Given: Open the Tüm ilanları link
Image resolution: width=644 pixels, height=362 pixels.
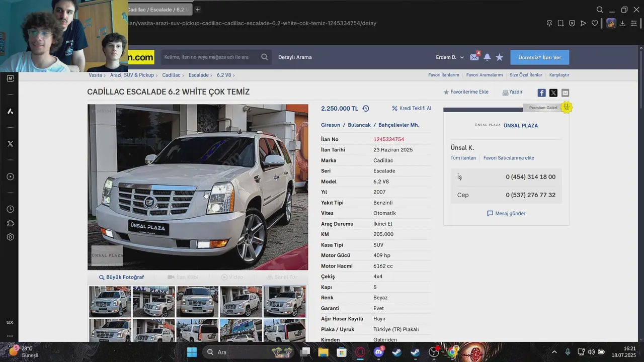Looking at the screenshot, I should point(463,158).
